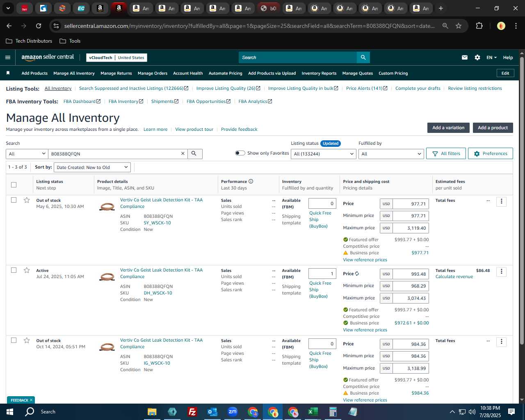The image size is (525, 420).
Task: Open vCloudTech United States account switcher
Action: [x=116, y=57]
